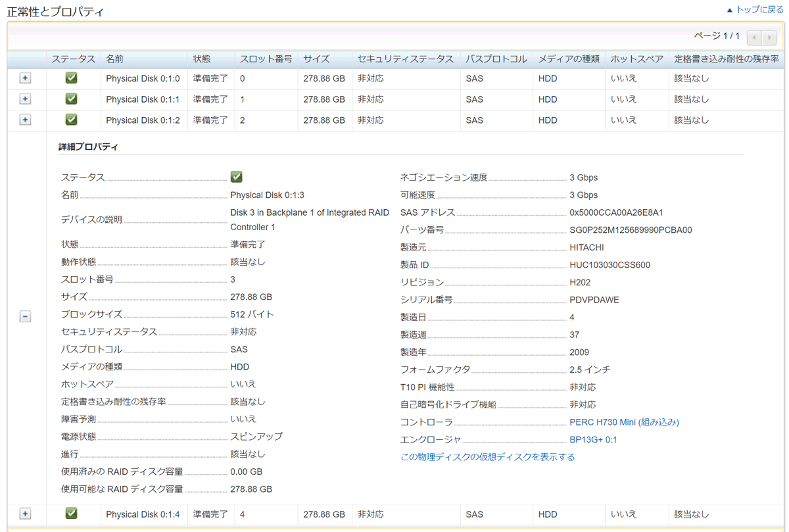Click used RAID capacity 0.00 GB
The width and height of the screenshot is (789, 532).
click(247, 472)
